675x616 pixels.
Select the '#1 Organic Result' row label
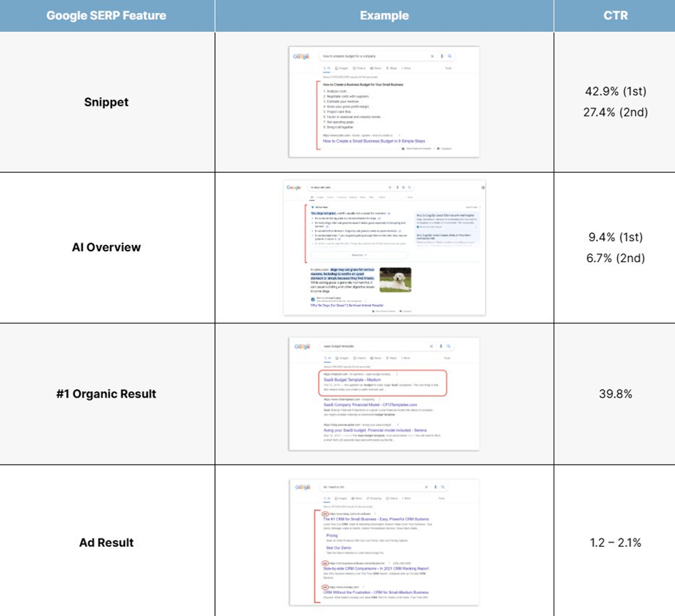tap(106, 394)
